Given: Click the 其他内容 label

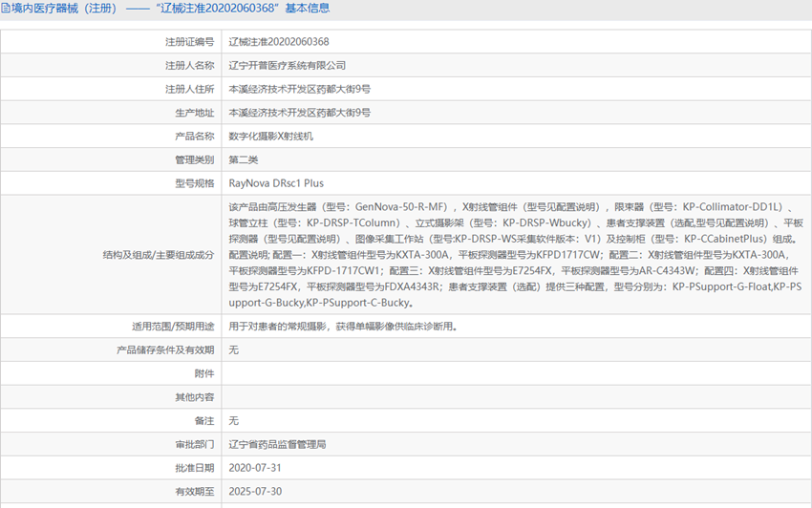Looking at the screenshot, I should coord(195,397).
